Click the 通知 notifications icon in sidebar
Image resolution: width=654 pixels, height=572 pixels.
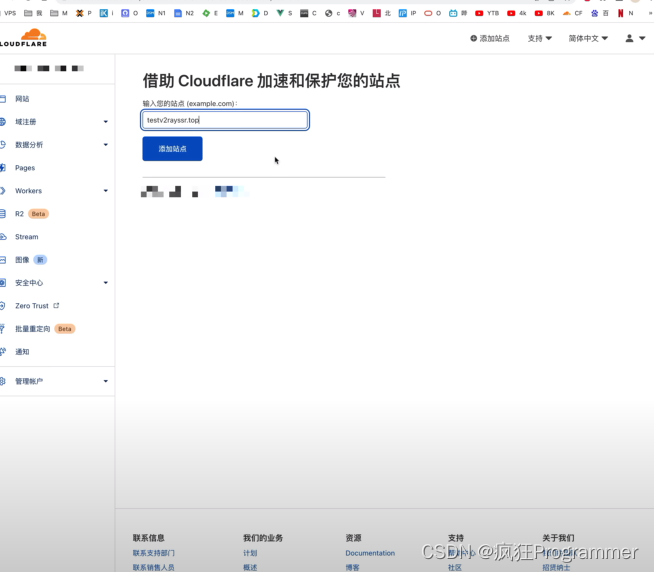click(3, 352)
